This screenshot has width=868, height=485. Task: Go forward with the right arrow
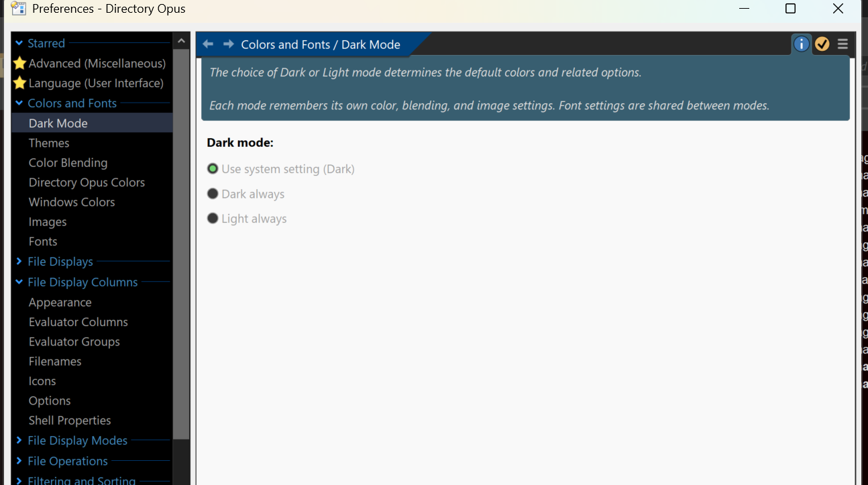click(228, 44)
